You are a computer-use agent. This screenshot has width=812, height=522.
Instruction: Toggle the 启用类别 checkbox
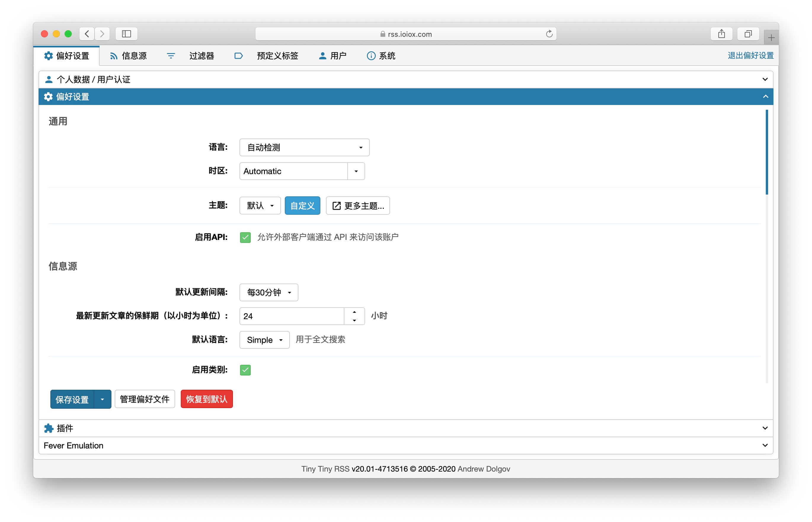pyautogui.click(x=245, y=370)
